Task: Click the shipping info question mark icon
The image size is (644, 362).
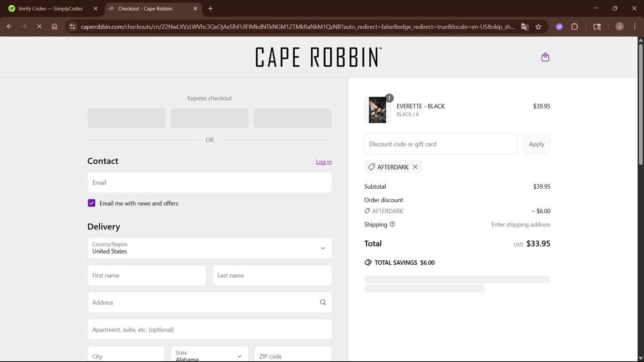Action: pyautogui.click(x=392, y=224)
